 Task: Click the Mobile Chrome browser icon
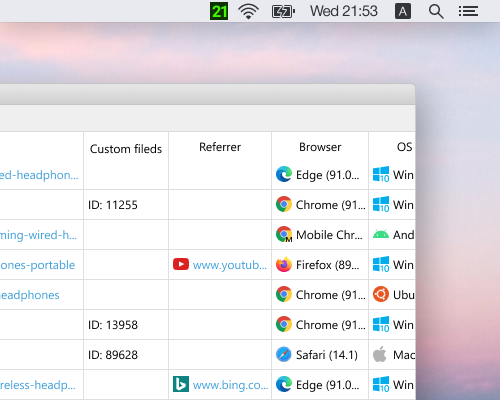point(284,234)
